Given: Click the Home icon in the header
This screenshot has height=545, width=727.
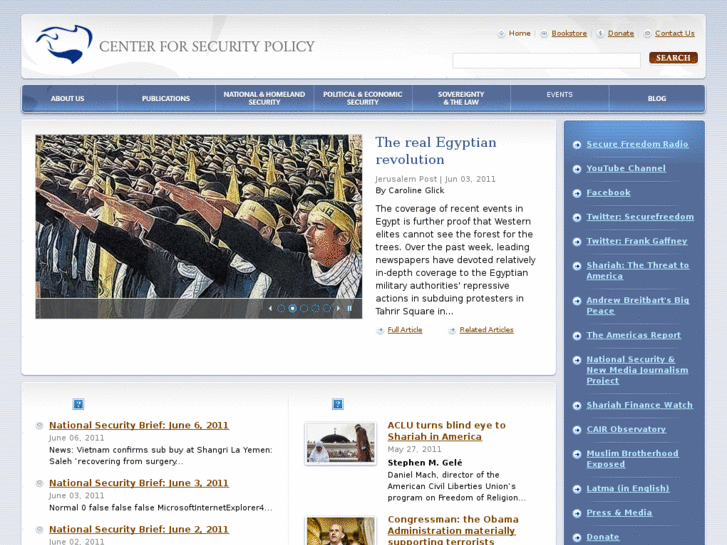Looking at the screenshot, I should (x=501, y=33).
